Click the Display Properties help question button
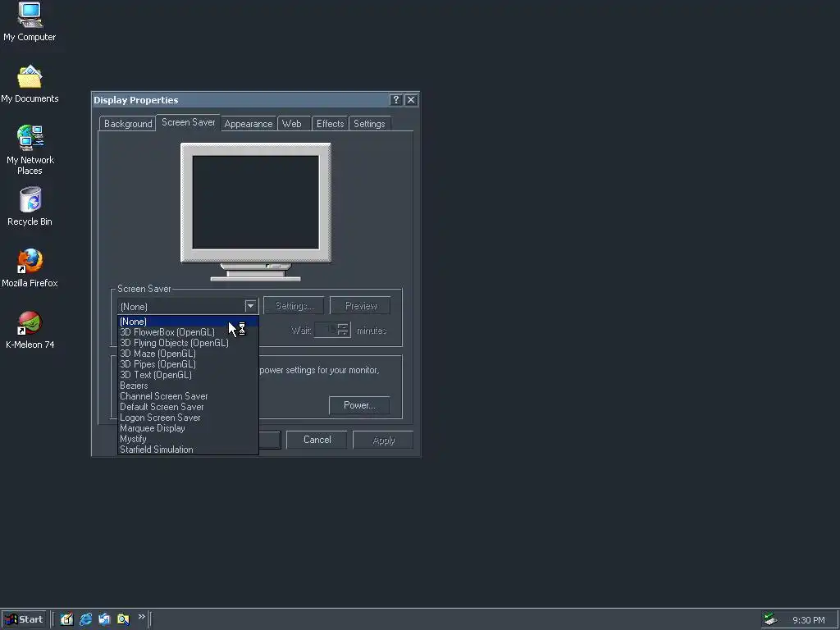 (396, 99)
